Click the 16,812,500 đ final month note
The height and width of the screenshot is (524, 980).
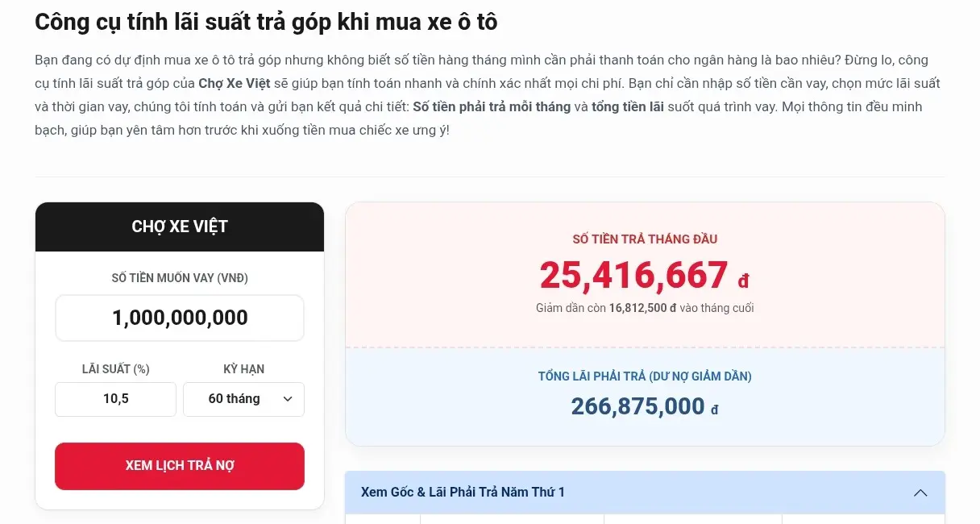[x=644, y=308]
